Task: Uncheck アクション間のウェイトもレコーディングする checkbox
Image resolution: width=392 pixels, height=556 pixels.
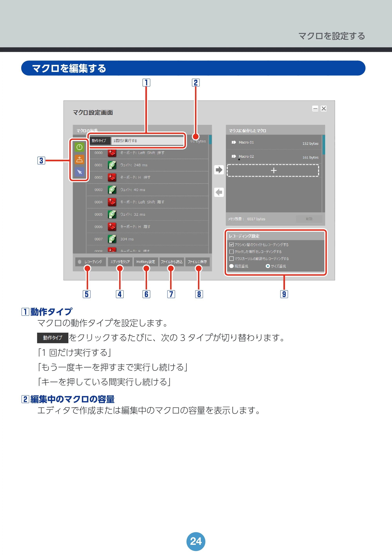Action: (231, 244)
